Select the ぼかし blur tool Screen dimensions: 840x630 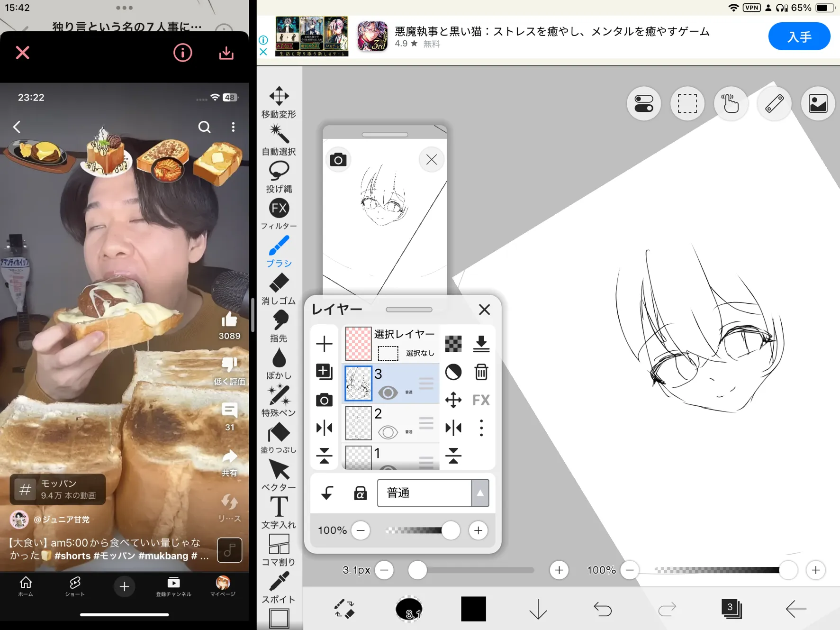pos(279,364)
